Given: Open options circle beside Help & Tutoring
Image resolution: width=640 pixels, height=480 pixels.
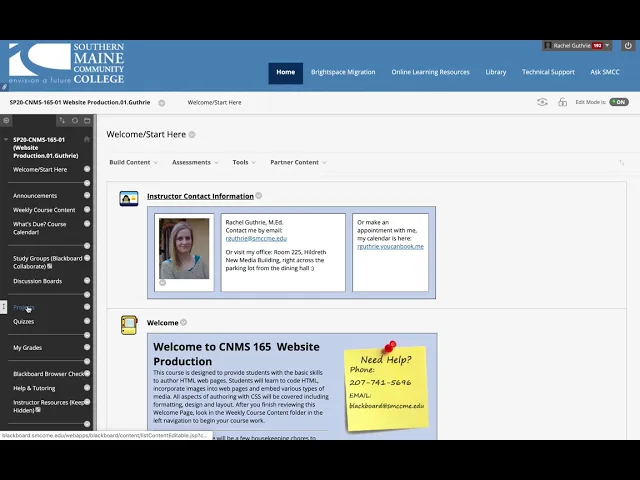Looking at the screenshot, I should click(87, 388).
